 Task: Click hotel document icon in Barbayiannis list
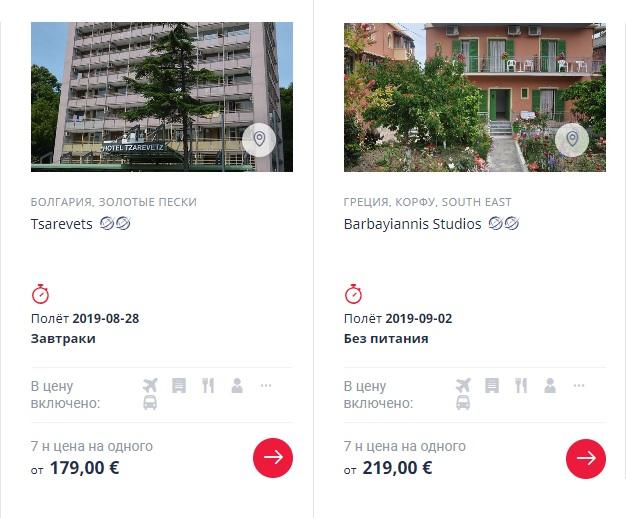pos(492,385)
